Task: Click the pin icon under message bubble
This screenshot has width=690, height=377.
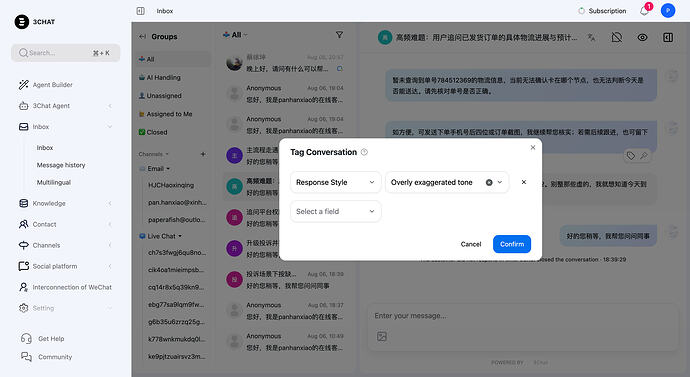Action: [643, 155]
